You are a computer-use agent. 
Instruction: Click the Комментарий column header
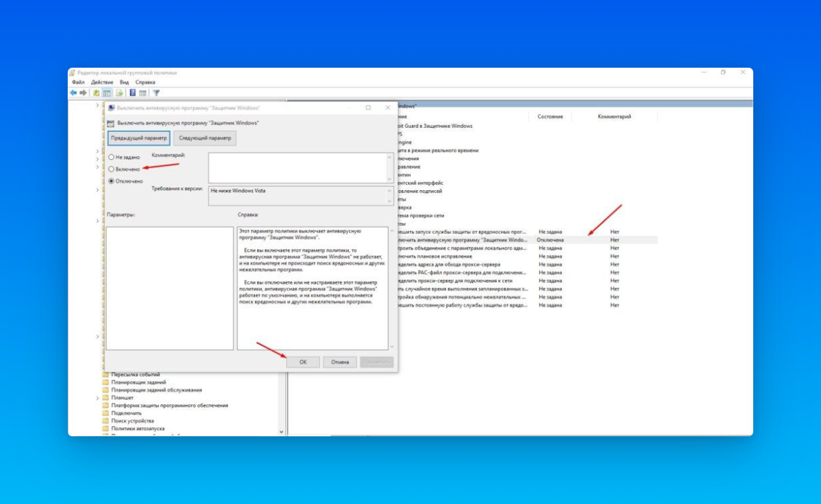click(x=614, y=117)
